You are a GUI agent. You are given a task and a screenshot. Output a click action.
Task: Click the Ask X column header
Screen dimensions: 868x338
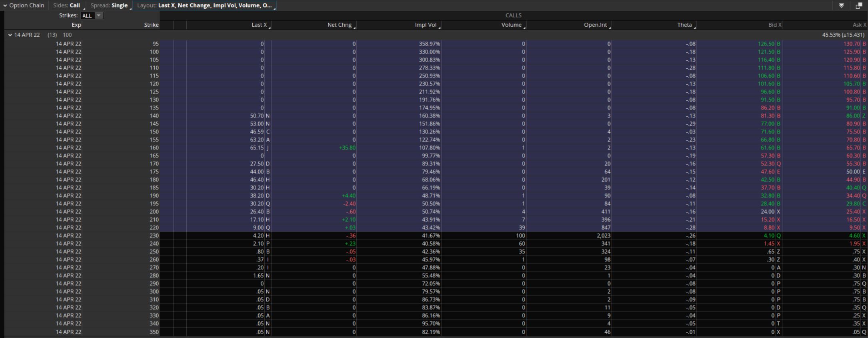pyautogui.click(x=859, y=25)
